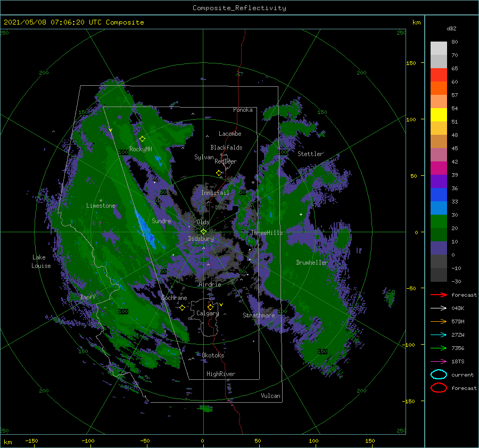Viewport: 479px width, 448px height.
Task: Click the Lake Louise label
Action: pos(41,262)
